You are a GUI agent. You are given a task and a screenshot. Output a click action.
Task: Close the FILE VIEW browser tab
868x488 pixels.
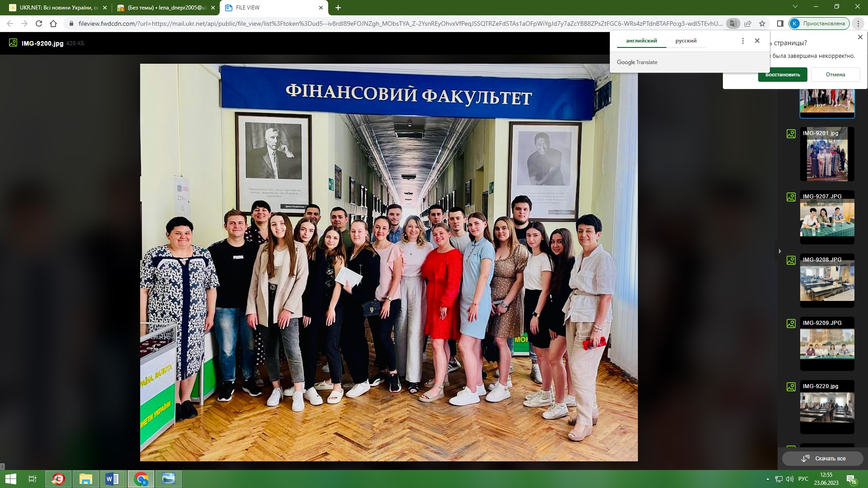point(321,8)
